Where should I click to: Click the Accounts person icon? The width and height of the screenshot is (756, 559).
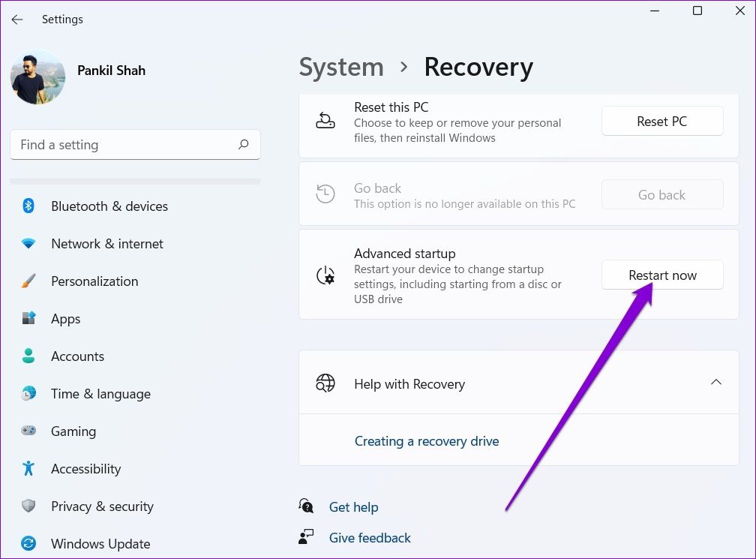click(28, 356)
